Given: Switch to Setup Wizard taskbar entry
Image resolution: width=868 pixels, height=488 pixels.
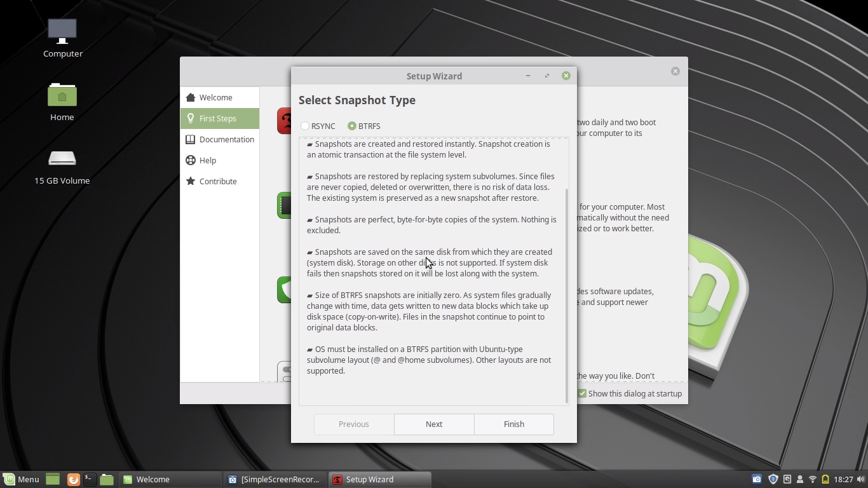Looking at the screenshot, I should (380, 479).
